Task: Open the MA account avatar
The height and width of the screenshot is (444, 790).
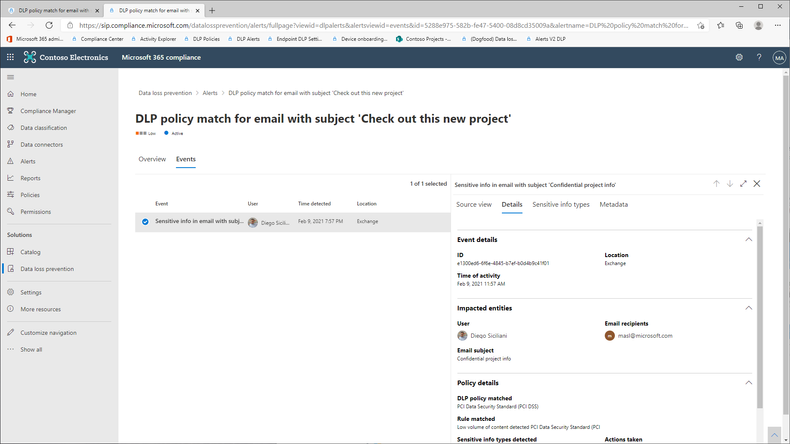Action: pyautogui.click(x=779, y=58)
